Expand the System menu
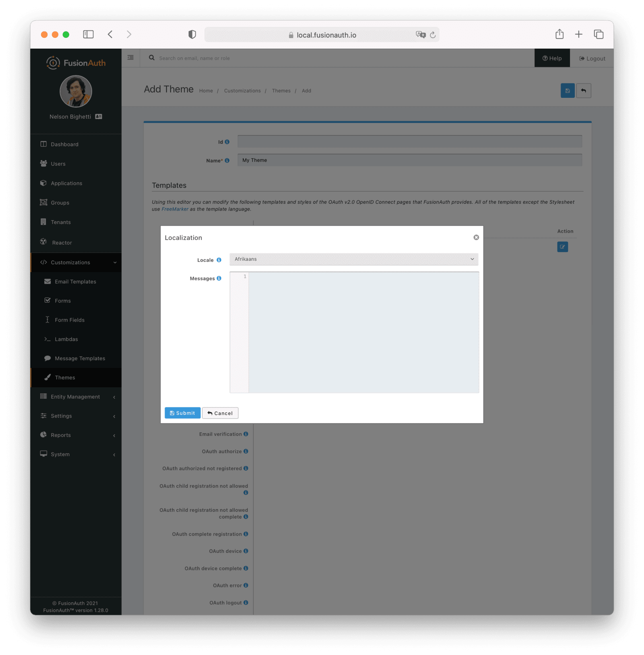 76,455
